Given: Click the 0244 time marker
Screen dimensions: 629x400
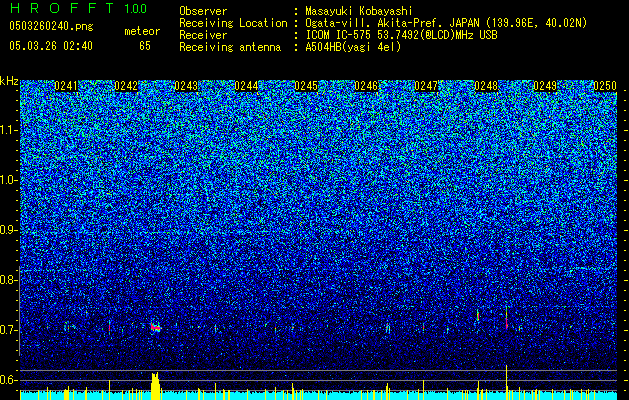Looking at the screenshot, I should coord(246,86).
